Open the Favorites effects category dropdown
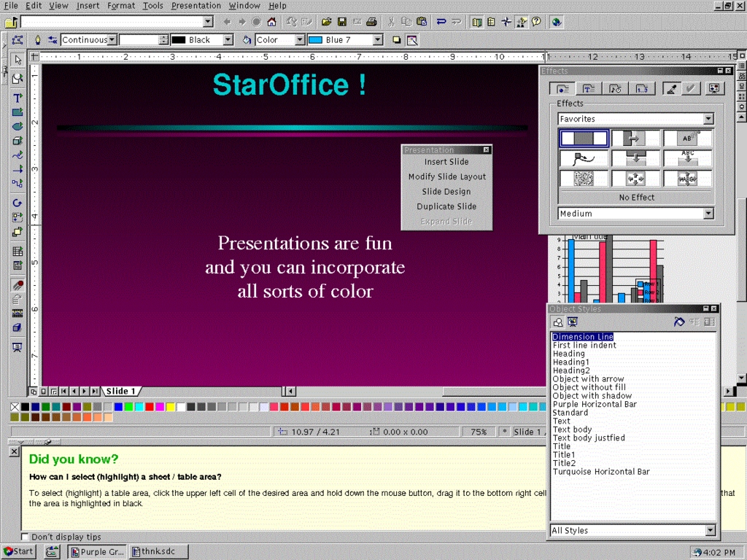747x560 pixels. coord(708,119)
